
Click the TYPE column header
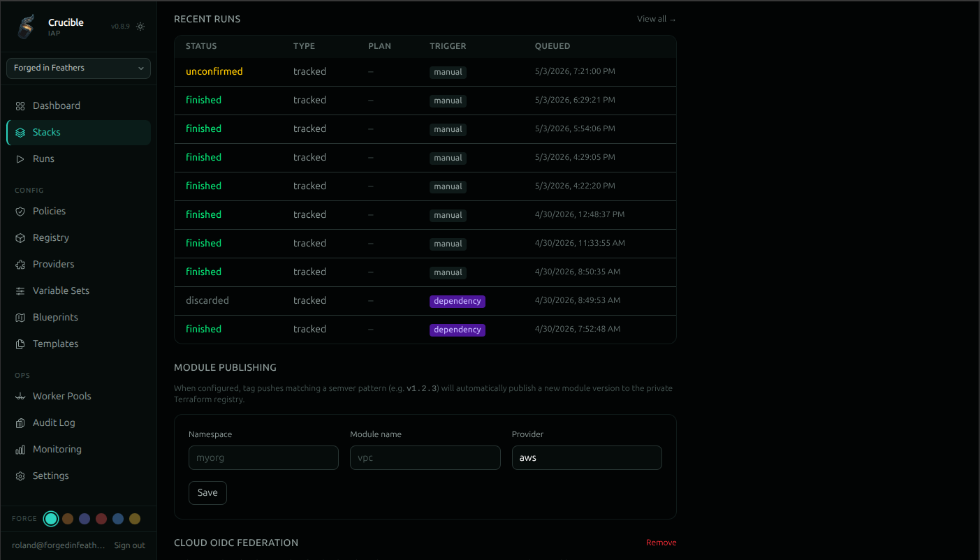click(304, 46)
